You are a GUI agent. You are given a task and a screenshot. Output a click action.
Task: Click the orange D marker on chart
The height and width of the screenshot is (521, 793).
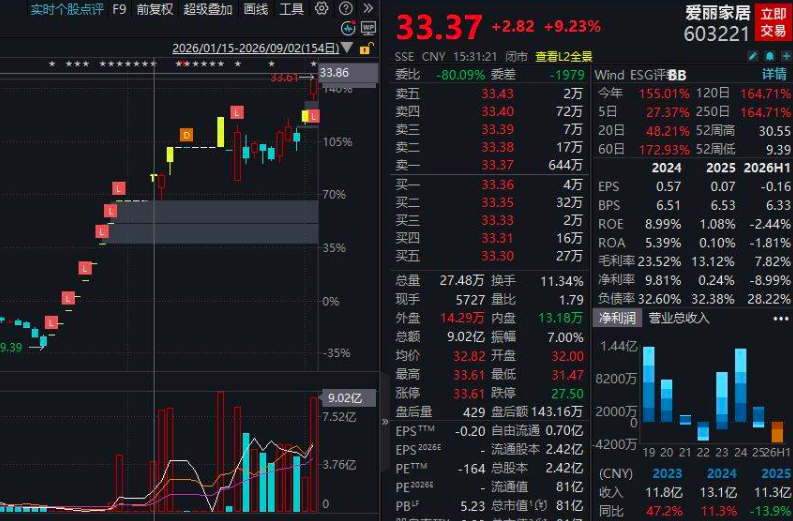point(187,135)
